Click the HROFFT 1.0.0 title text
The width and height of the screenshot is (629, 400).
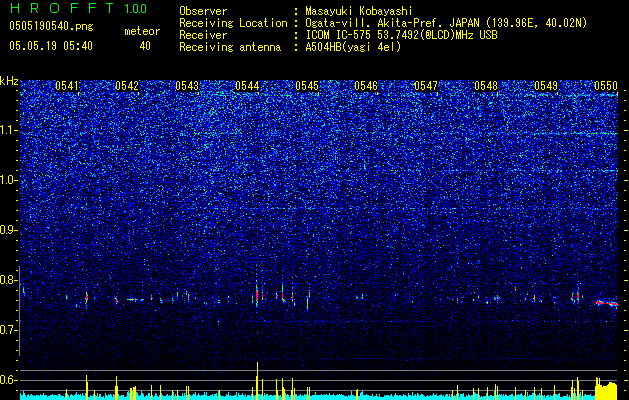coord(78,8)
